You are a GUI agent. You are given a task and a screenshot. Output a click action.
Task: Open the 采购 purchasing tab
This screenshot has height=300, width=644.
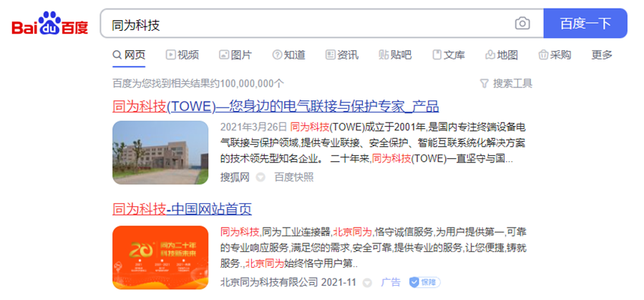click(555, 54)
